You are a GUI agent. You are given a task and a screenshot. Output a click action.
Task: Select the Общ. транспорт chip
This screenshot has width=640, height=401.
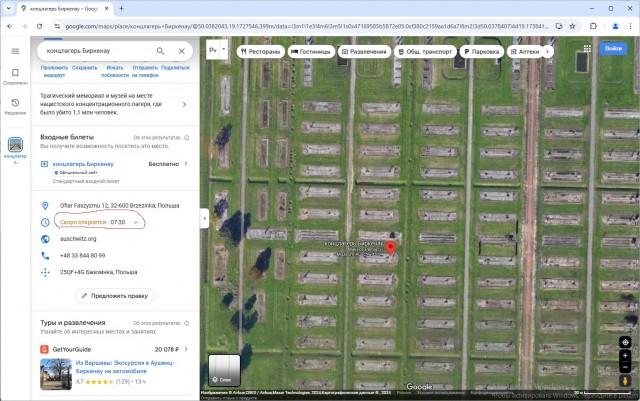(x=425, y=51)
